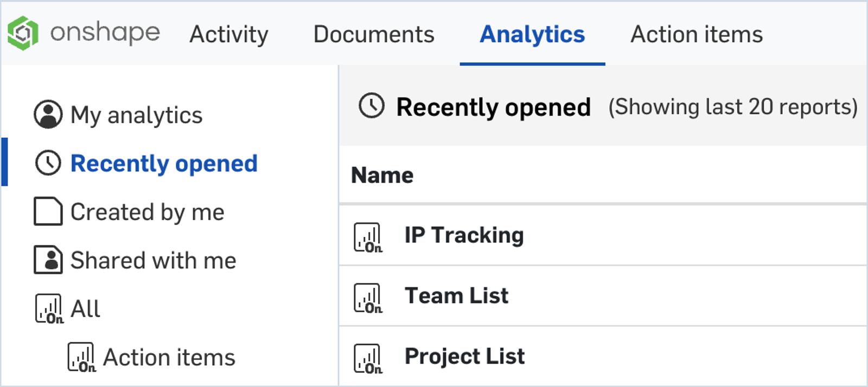
Task: Click the report icon beside sidebar Action items
Action: tap(81, 358)
